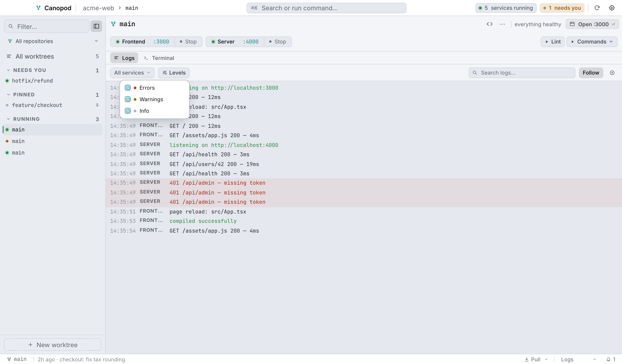Screen dimensions: 622x364
Task: Click the code brackets icon
Action: coord(489,24)
